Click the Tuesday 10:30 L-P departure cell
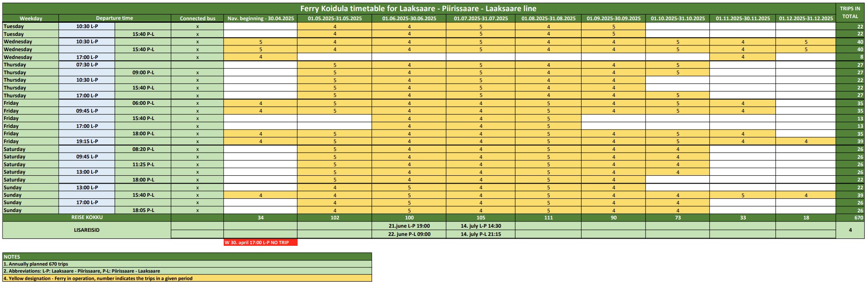This screenshot has width=868, height=285. 87,26
